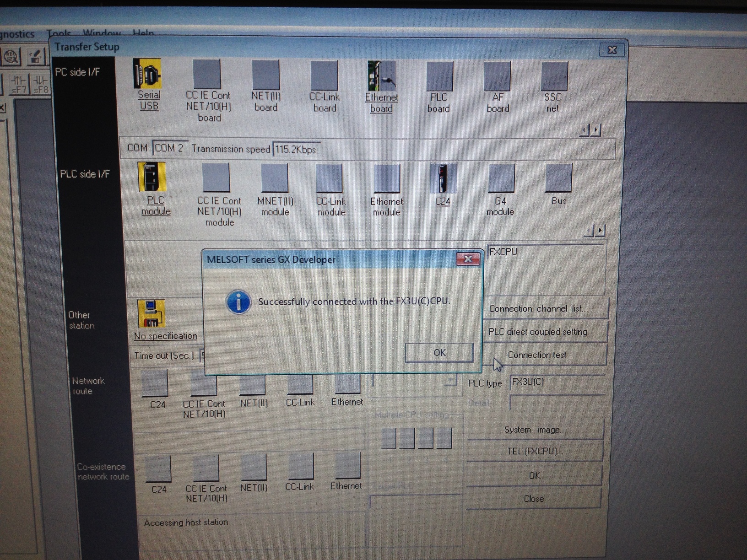Select the PLC module icon
Viewport: 747px width, 560px height.
click(x=152, y=177)
